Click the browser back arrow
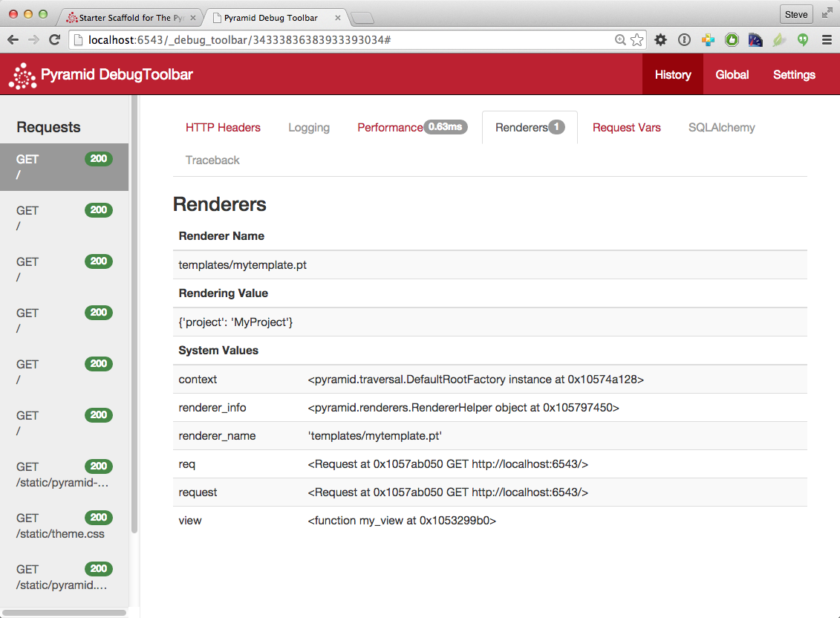 pos(13,40)
